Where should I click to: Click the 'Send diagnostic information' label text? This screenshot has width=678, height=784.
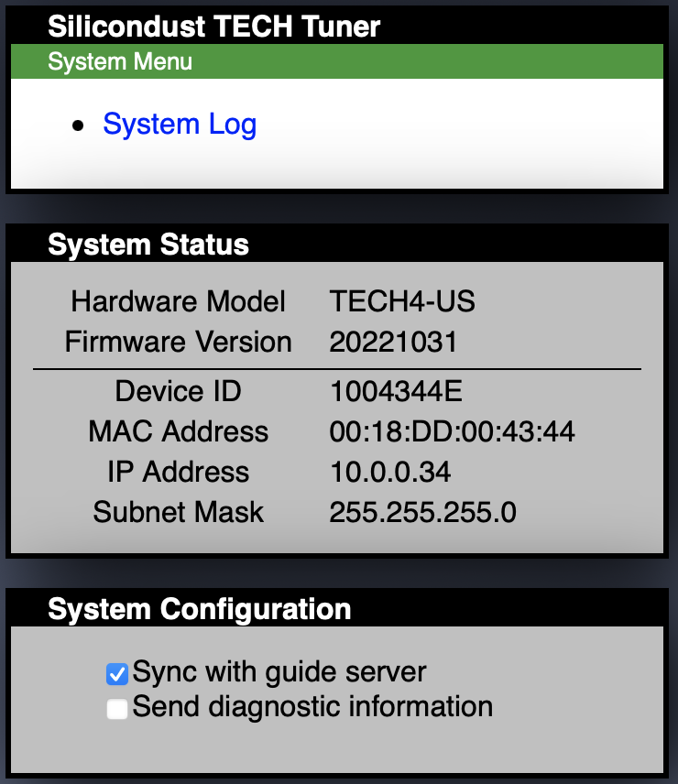pyautogui.click(x=312, y=707)
